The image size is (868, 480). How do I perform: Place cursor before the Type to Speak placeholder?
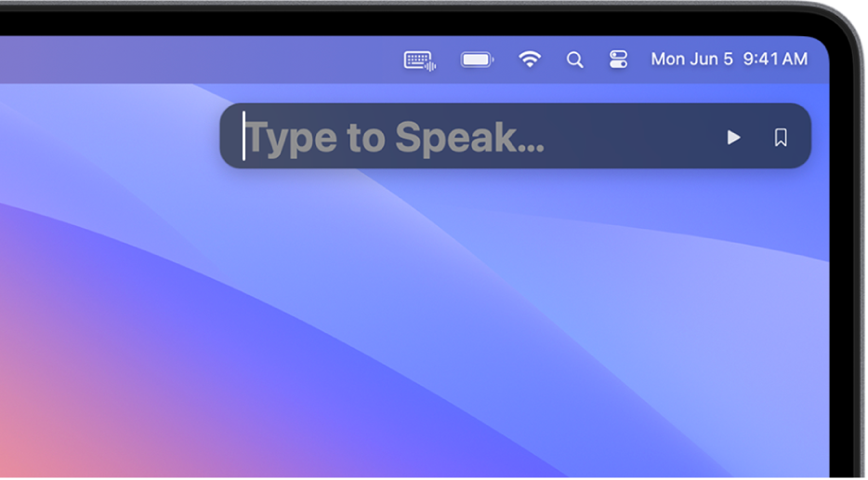[245, 138]
